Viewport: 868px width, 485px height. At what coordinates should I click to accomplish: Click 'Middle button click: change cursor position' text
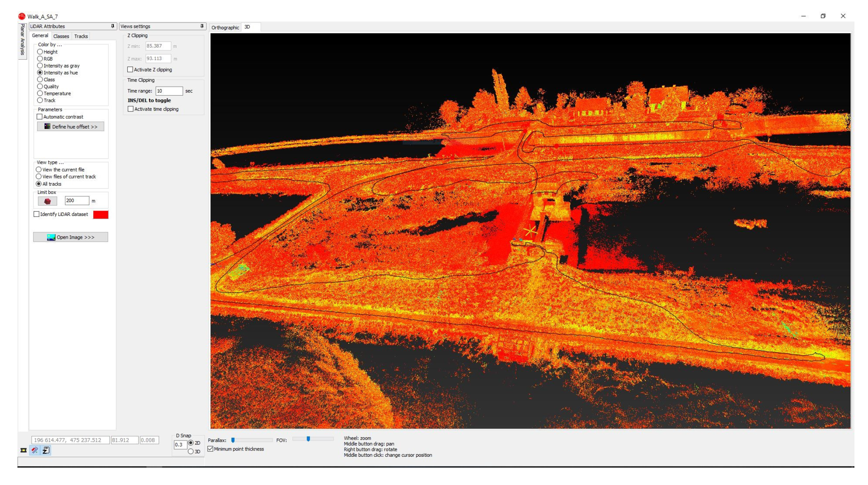[388, 455]
